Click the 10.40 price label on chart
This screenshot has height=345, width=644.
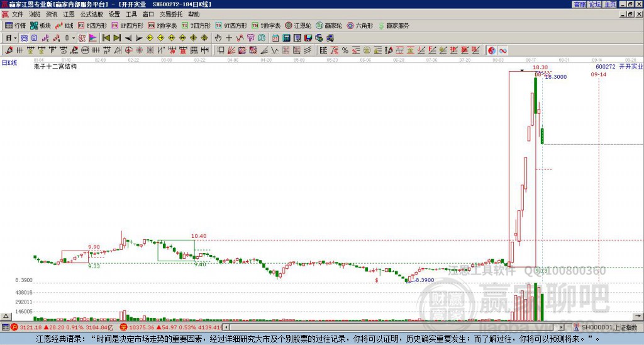(x=199, y=235)
